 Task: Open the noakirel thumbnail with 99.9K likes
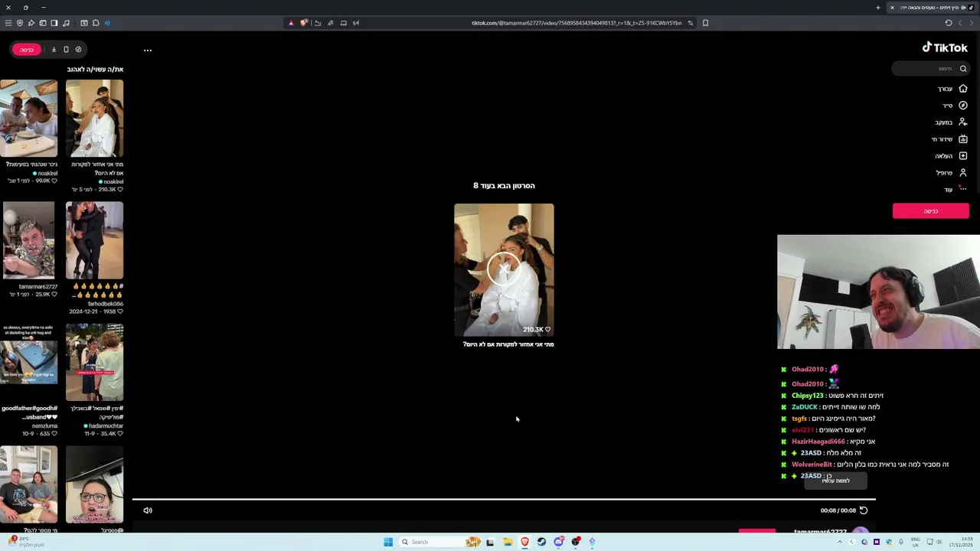click(x=28, y=118)
